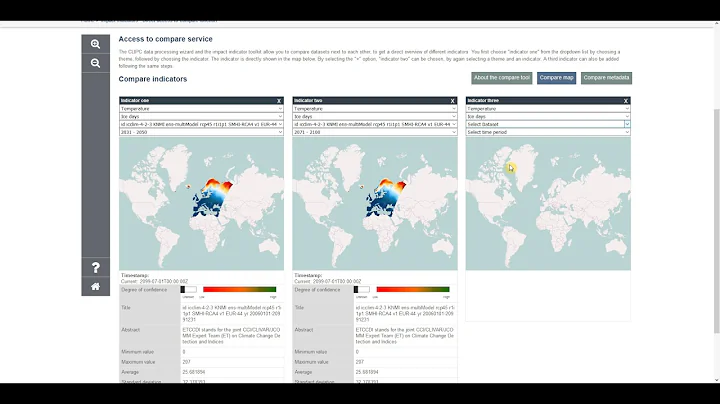Open Indicator one Temperature theme dropdown
720x404 pixels.
pos(202,109)
